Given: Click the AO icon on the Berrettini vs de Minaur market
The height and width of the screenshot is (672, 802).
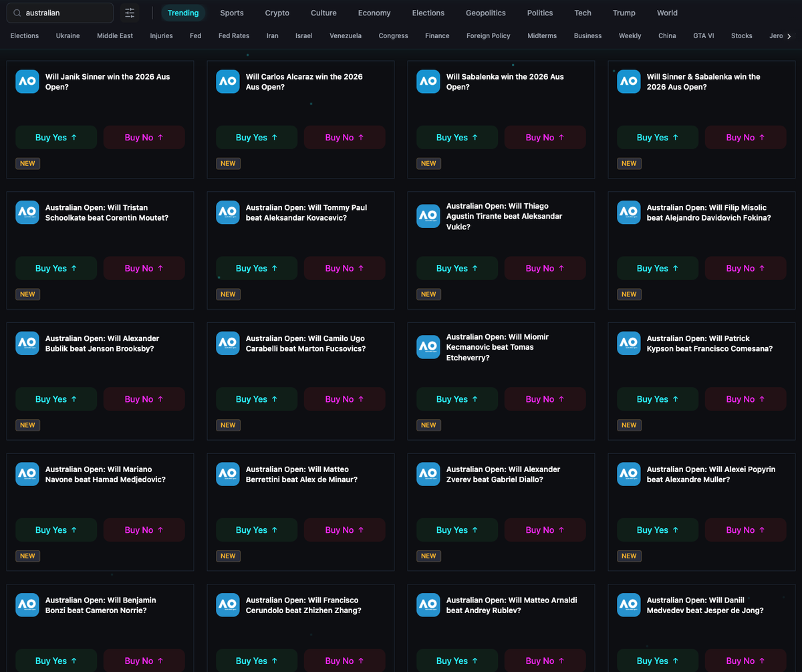Looking at the screenshot, I should [x=227, y=473].
